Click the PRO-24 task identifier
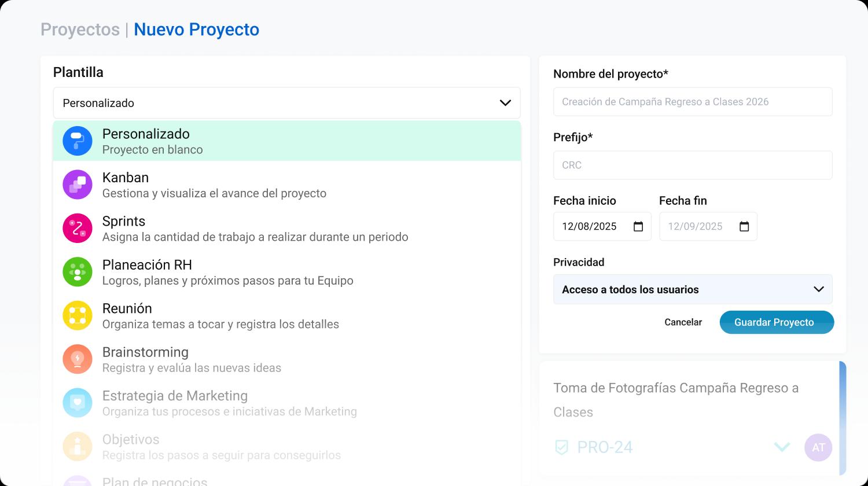The height and width of the screenshot is (486, 868). tap(605, 447)
